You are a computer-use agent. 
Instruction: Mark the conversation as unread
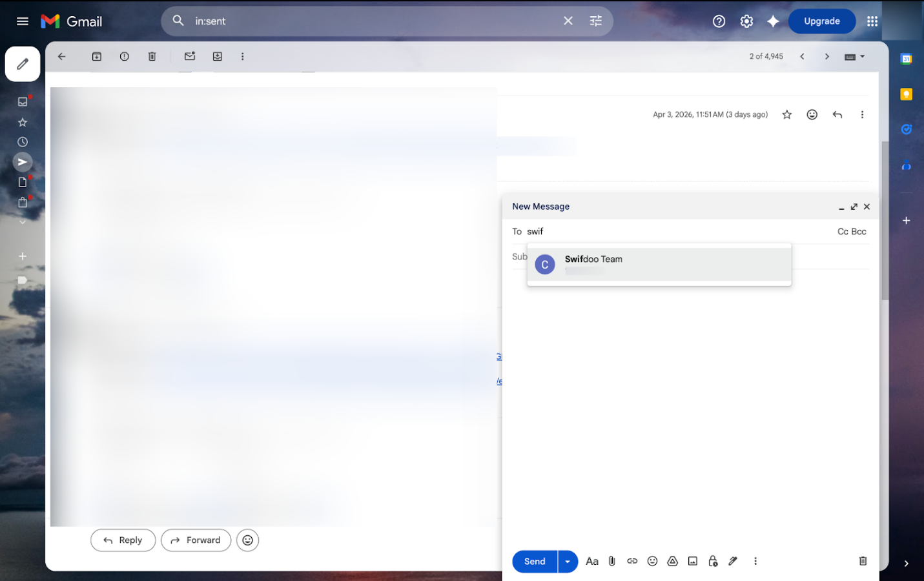pos(189,56)
